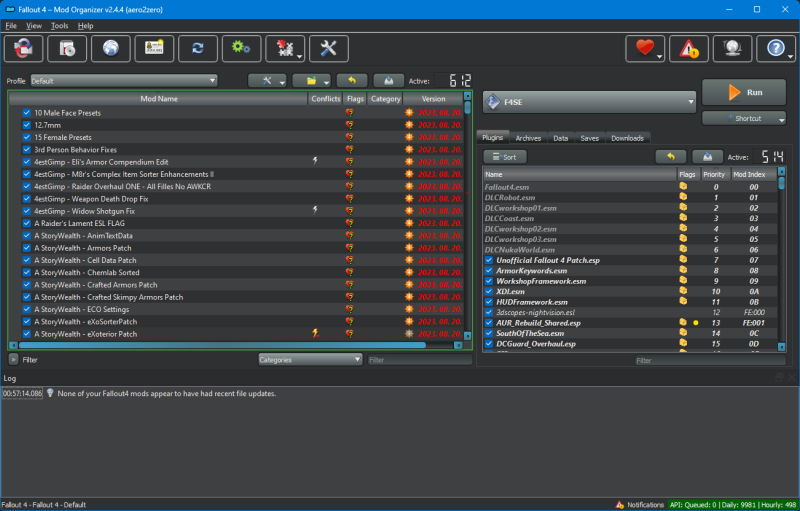Open the View menu
Screen dimensions: 800x511
pyautogui.click(x=34, y=25)
